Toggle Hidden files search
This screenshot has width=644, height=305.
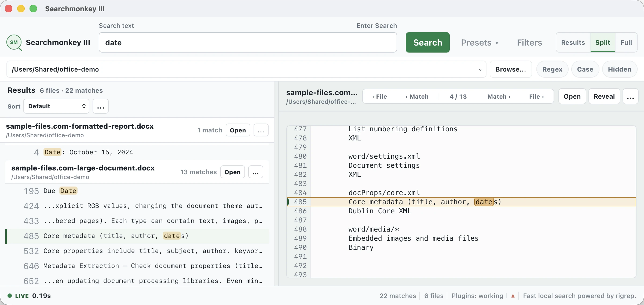point(620,69)
